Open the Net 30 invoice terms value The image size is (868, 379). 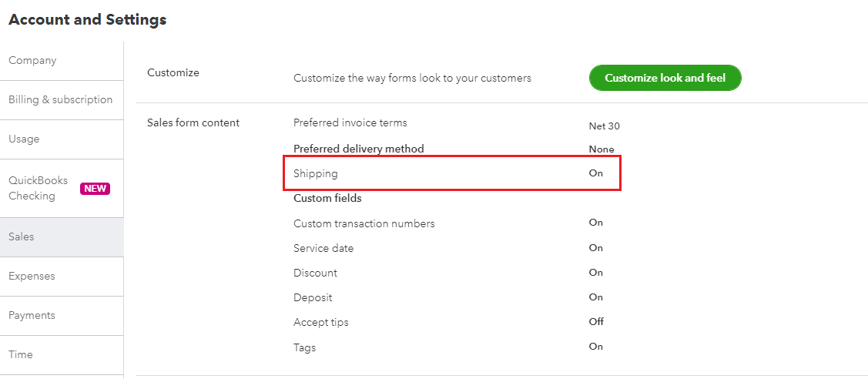point(604,126)
